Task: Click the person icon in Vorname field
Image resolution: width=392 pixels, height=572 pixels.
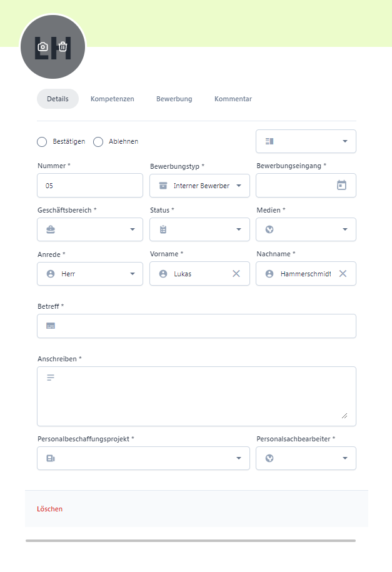Action: coord(163,274)
